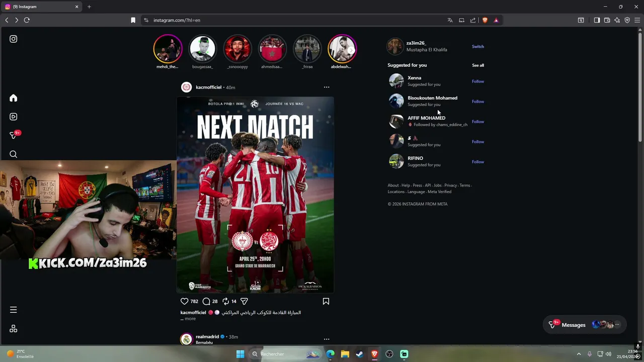Show next stories with the arrow
644x362 pixels.
click(351, 50)
